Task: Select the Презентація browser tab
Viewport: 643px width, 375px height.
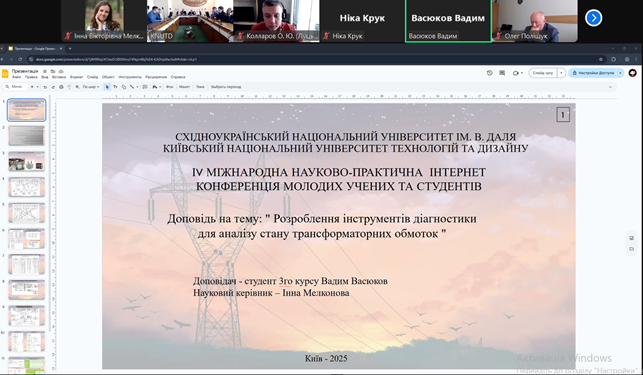Action: pyautogui.click(x=34, y=48)
